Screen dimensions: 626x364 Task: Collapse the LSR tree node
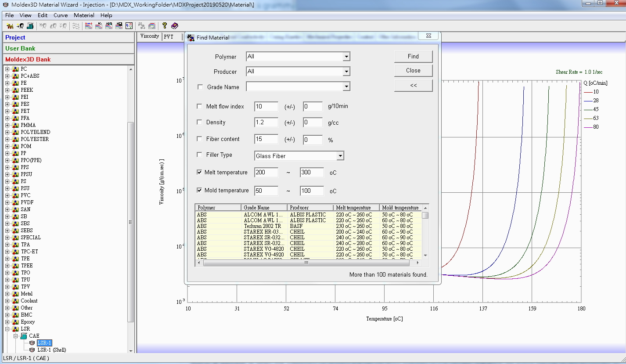coord(7,329)
